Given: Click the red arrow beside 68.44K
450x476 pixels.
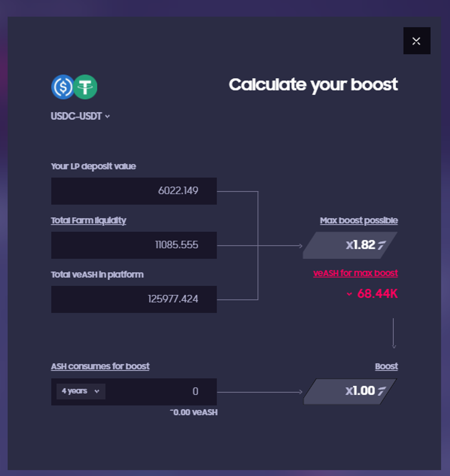Looking at the screenshot, I should tap(349, 294).
